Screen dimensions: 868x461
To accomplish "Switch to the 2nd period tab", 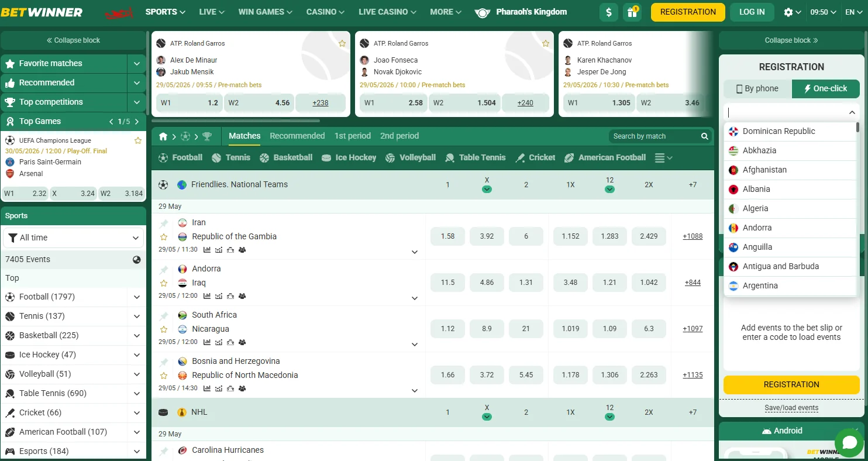I will [399, 136].
